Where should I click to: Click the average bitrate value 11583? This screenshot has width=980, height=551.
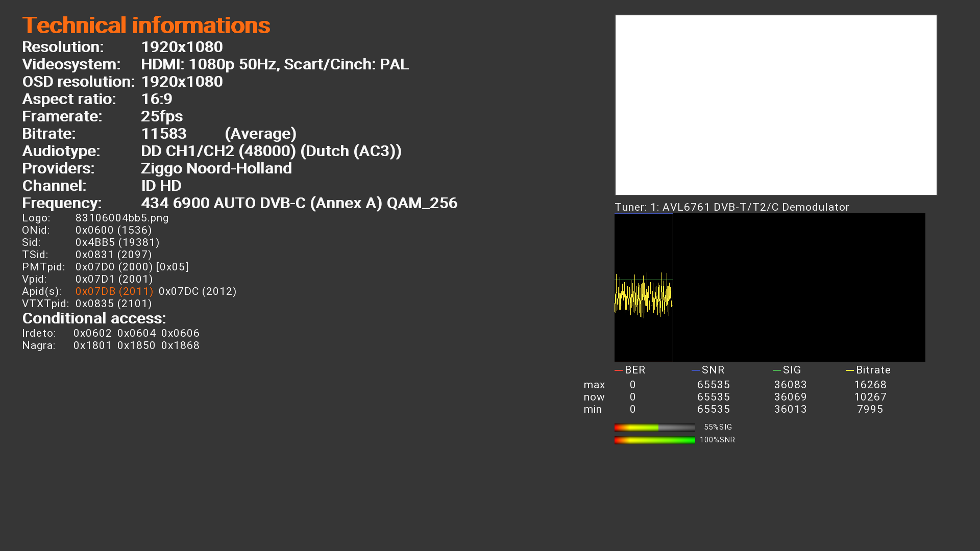164,134
